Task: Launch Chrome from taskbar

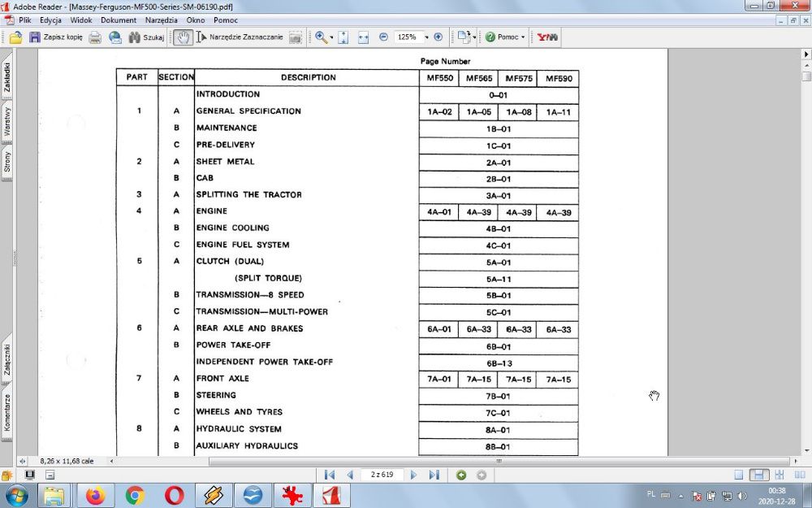Action: pyautogui.click(x=135, y=496)
